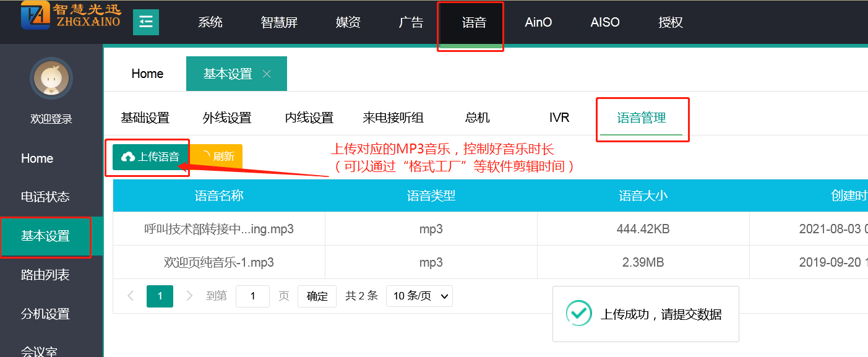Open the 语音 top menu
Screen dimensions: 868x357
[474, 23]
